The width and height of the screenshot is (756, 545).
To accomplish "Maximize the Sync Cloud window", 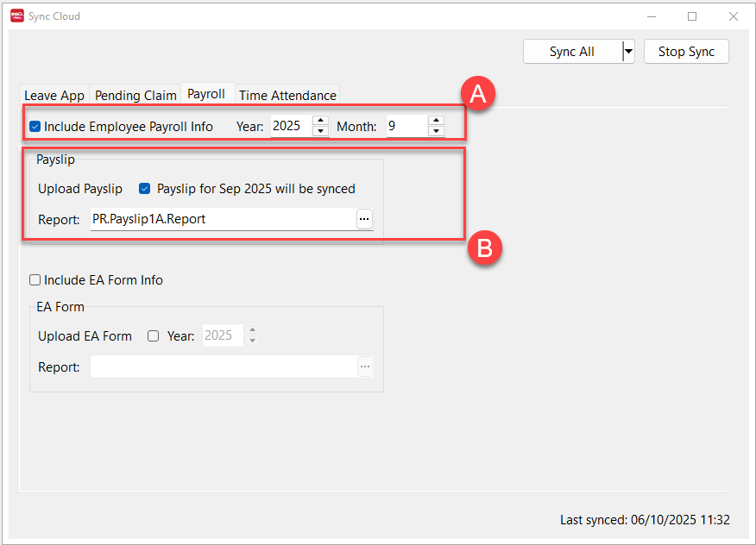I will [x=692, y=16].
